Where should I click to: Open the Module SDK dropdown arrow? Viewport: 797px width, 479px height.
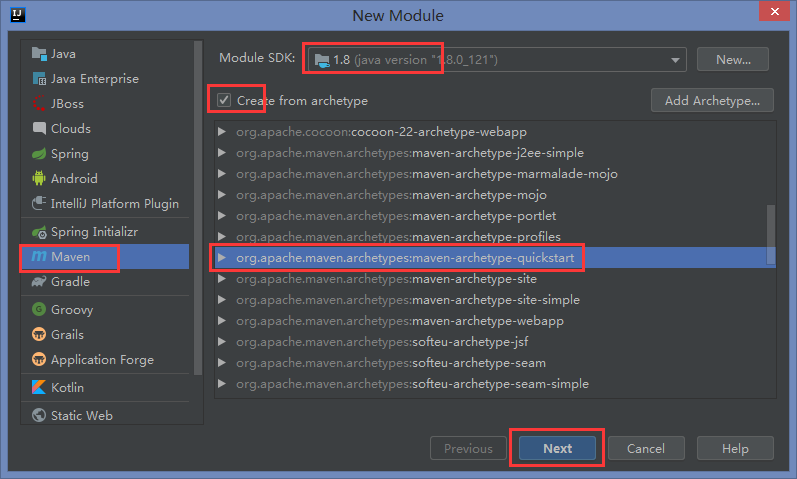(675, 60)
